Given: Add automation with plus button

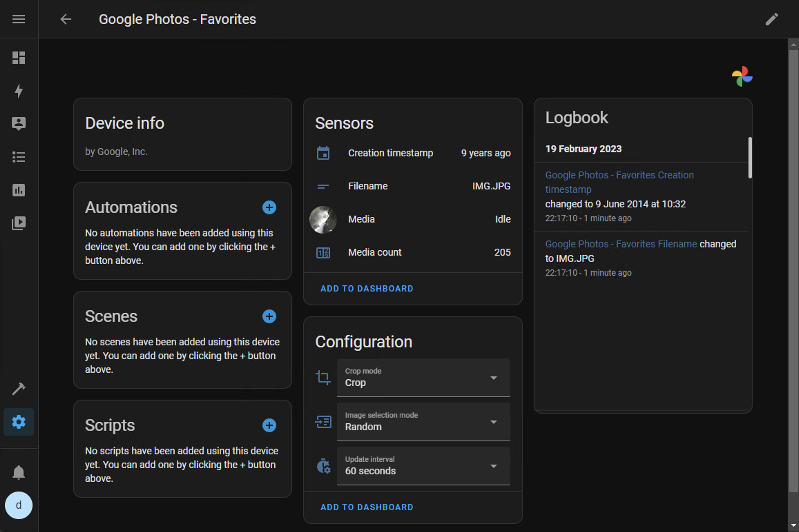Looking at the screenshot, I should pos(269,207).
